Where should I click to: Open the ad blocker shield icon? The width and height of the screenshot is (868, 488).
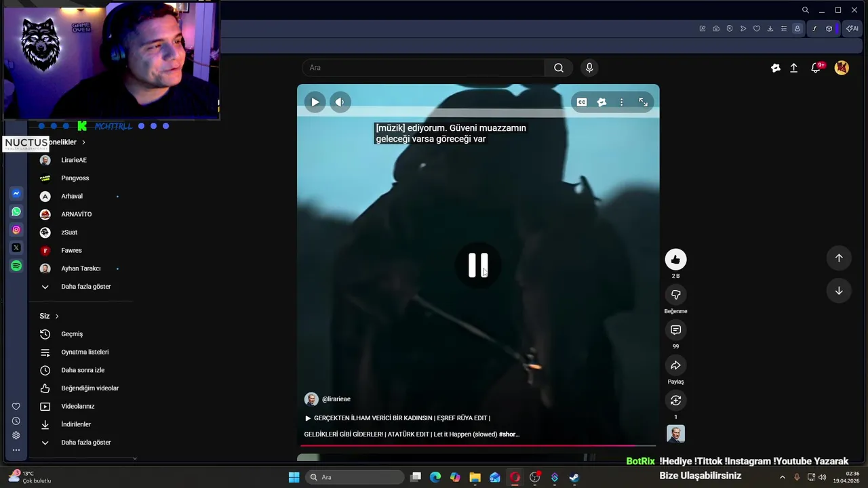pos(730,28)
